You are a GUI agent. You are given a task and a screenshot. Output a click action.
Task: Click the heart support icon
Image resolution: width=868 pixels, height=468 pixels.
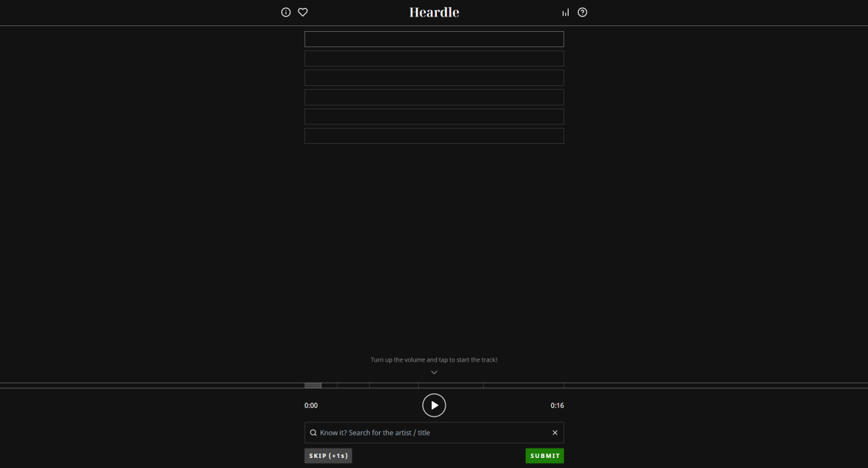point(303,12)
